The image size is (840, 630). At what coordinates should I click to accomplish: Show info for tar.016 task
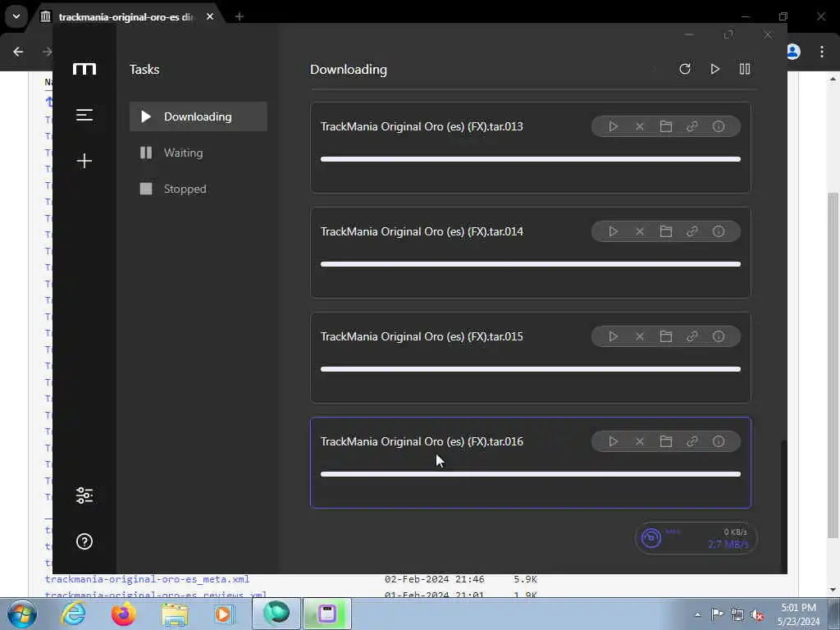click(x=719, y=441)
